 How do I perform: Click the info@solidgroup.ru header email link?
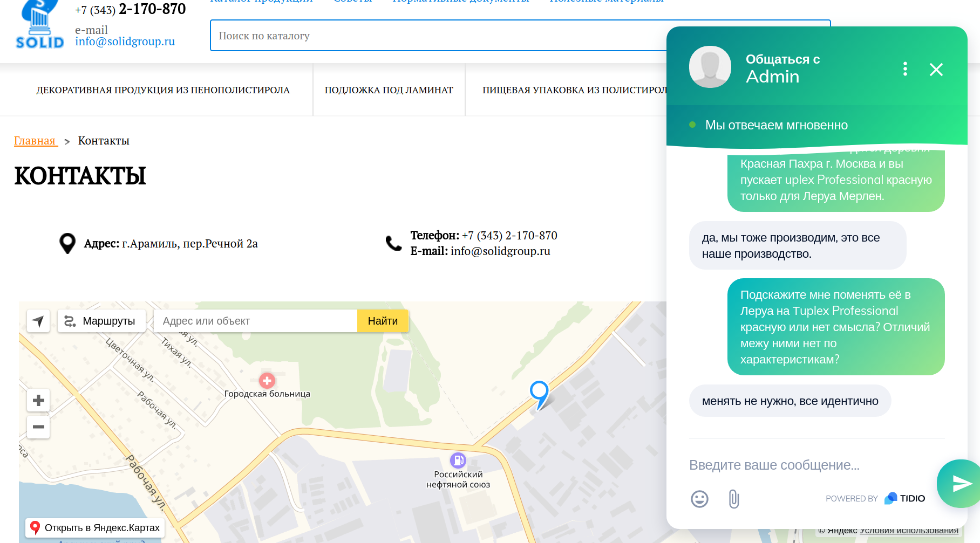125,42
